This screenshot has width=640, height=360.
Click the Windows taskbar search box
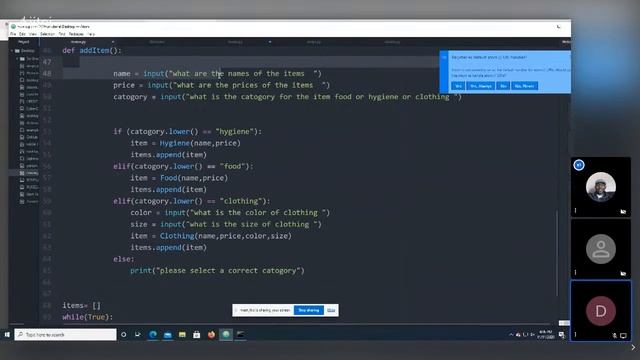[x=65, y=335]
